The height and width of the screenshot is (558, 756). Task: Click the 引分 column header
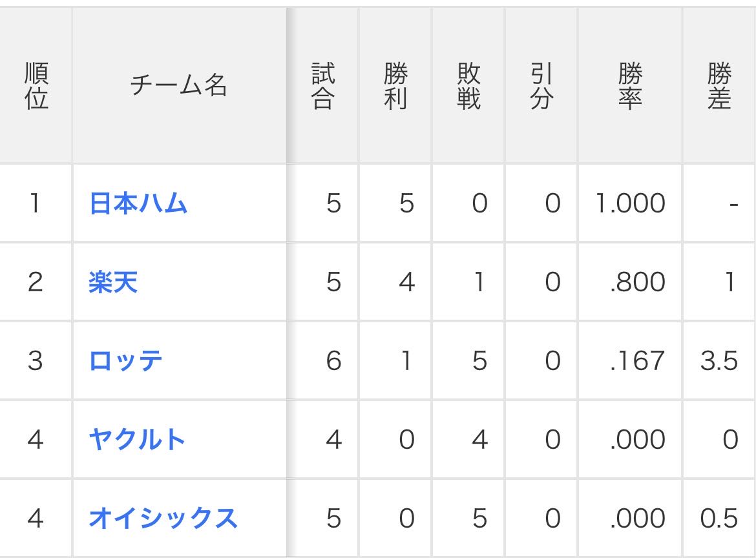(x=541, y=86)
